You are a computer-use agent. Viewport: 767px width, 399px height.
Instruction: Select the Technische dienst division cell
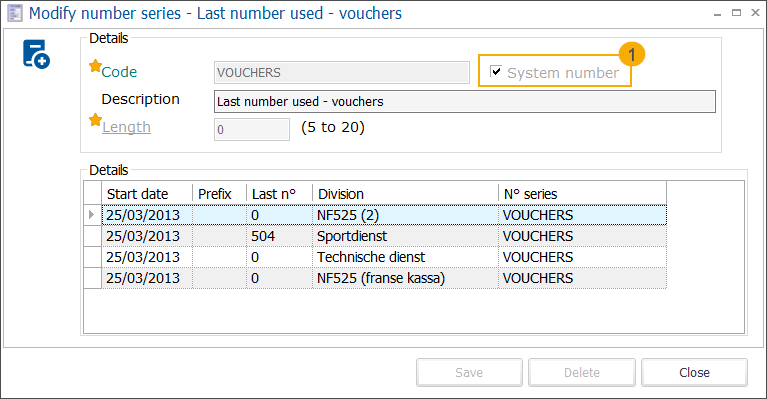pyautogui.click(x=406, y=257)
